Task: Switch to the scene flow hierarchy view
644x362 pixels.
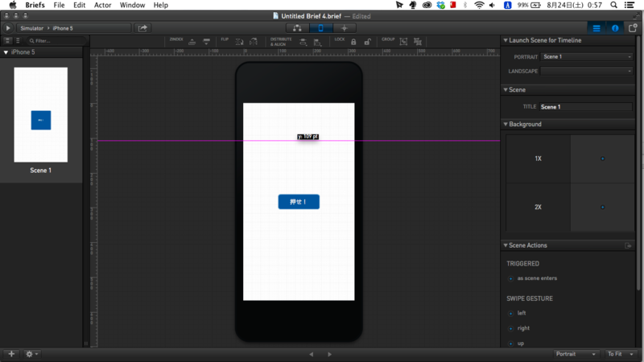Action: (x=297, y=28)
